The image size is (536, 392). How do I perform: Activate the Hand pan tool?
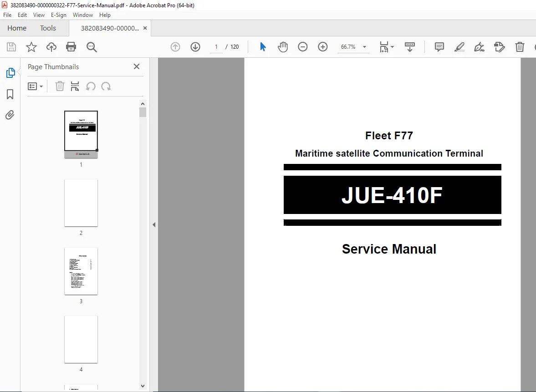(x=283, y=47)
